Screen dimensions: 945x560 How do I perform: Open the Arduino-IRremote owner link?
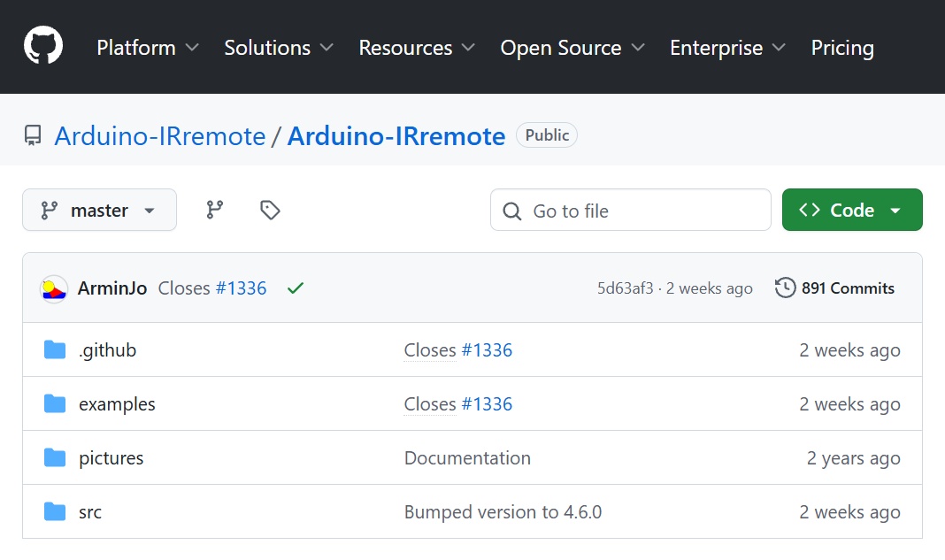(x=159, y=136)
